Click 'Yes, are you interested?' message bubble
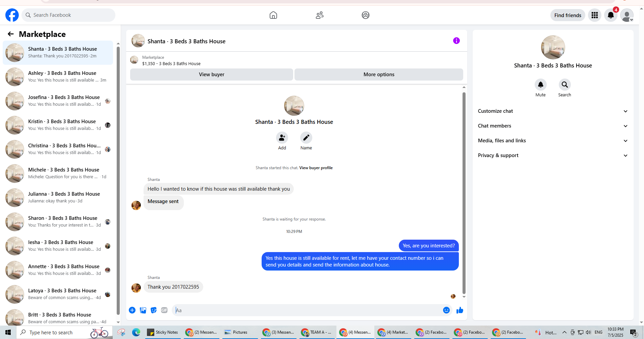The image size is (644, 339). click(x=429, y=246)
